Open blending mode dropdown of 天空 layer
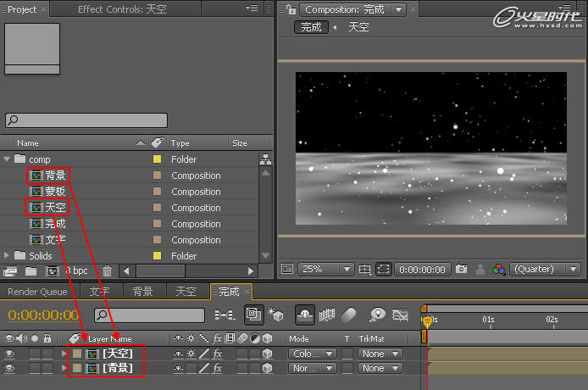Image resolution: width=588 pixels, height=390 pixels. pyautogui.click(x=312, y=354)
